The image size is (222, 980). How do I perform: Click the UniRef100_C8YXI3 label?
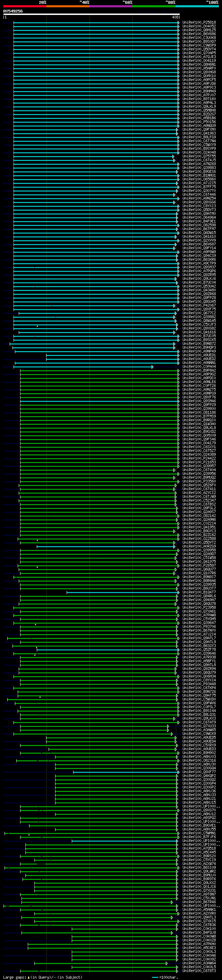pyautogui.click(x=199, y=206)
